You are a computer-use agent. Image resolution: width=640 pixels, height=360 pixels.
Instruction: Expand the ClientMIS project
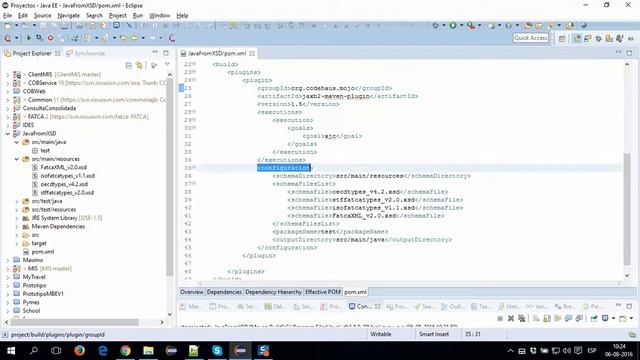[8, 75]
